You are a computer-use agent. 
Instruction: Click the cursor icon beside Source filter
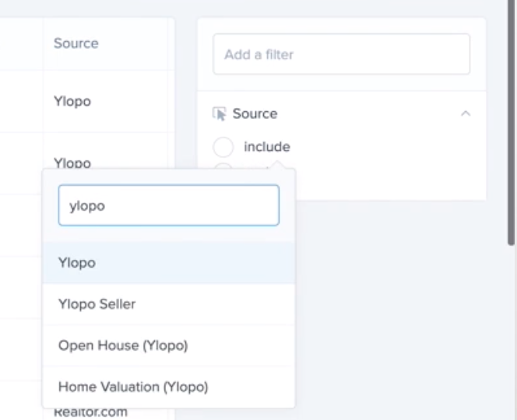point(220,114)
